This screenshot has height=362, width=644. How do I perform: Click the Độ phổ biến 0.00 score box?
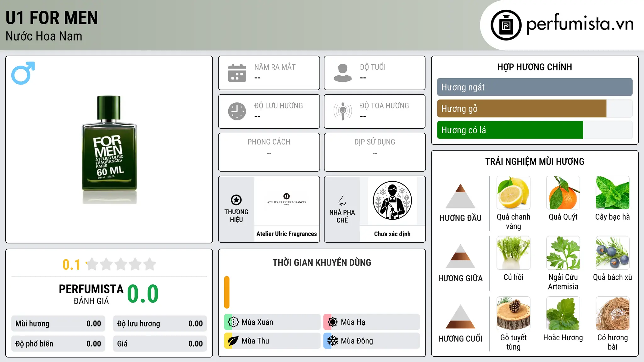[x=58, y=344]
